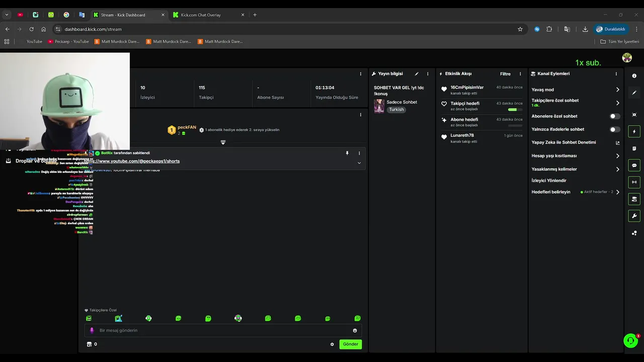Expand Takipçilere özel sohbet settings
This screenshot has height=362, width=644.
click(618, 103)
